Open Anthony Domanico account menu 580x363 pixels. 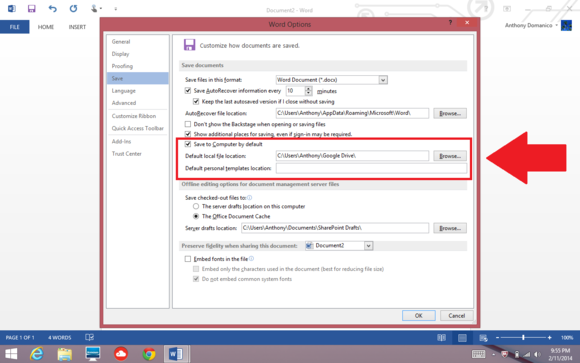531,25
